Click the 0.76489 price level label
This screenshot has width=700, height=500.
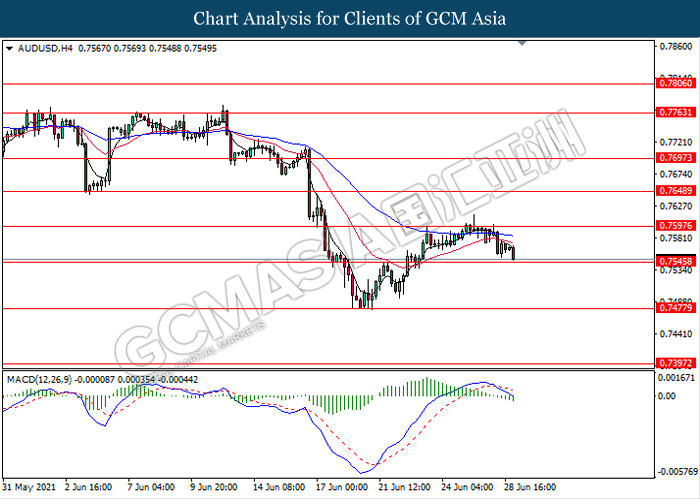[676, 191]
